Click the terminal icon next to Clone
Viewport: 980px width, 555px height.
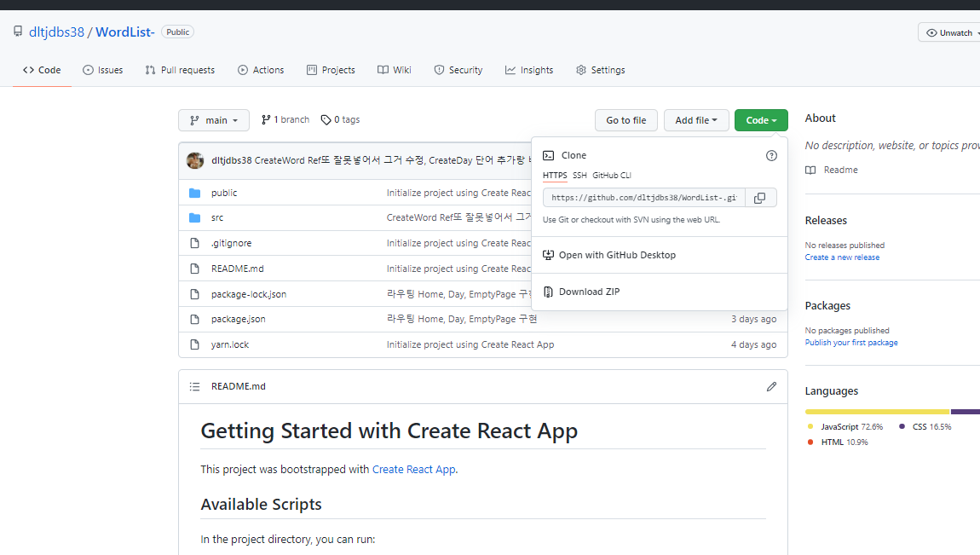coord(548,156)
